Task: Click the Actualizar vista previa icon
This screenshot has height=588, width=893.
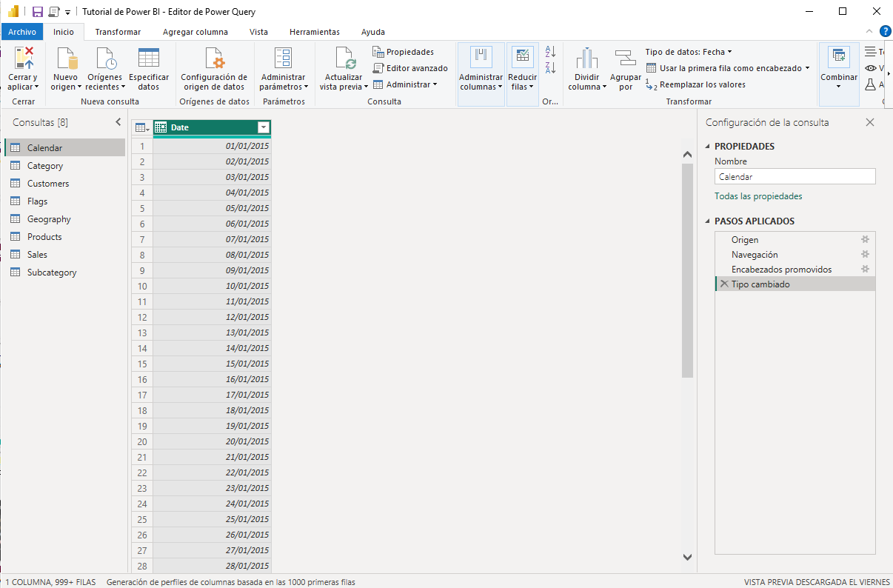Action: coord(344,59)
